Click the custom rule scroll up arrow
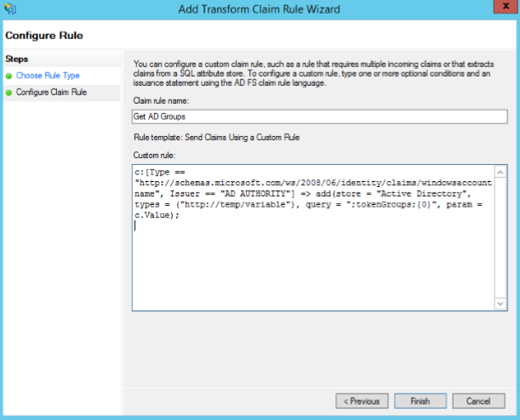520x420 pixels. [500, 172]
